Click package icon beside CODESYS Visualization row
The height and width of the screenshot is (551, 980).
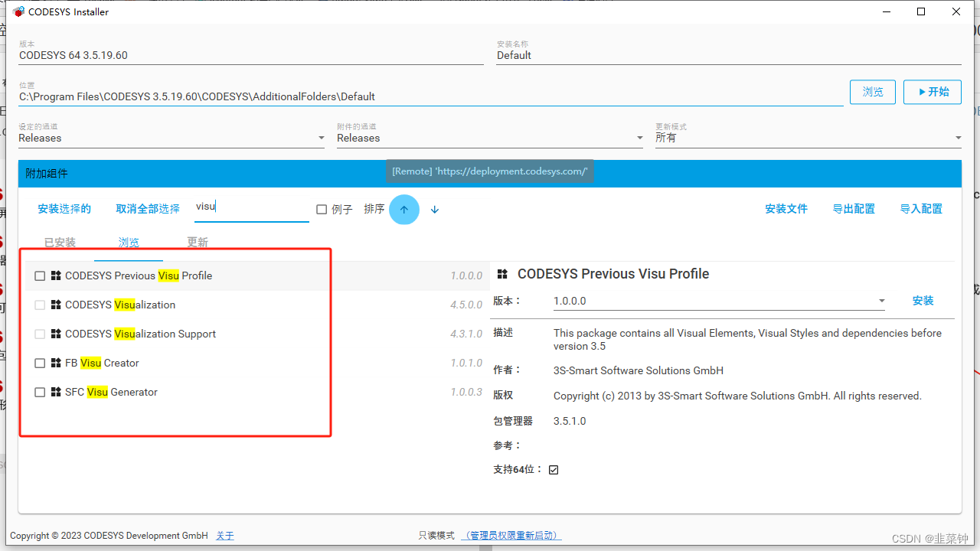[56, 305]
